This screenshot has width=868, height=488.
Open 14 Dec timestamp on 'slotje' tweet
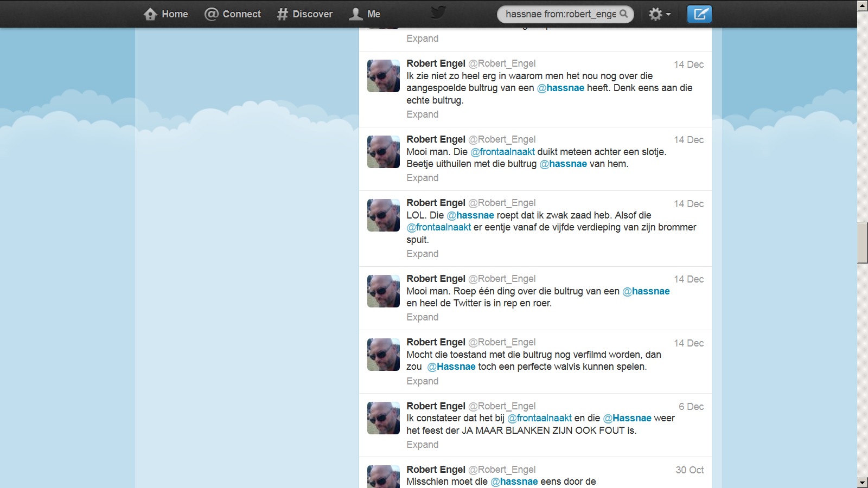point(689,140)
